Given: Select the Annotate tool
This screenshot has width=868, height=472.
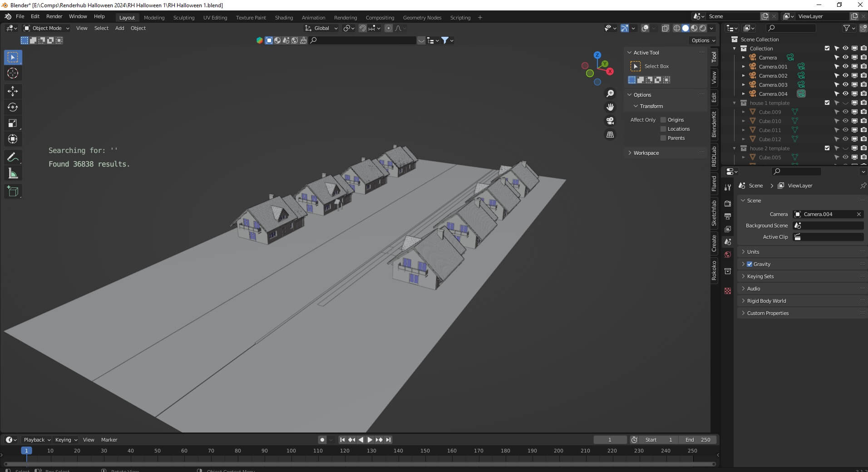Looking at the screenshot, I should pos(13,157).
